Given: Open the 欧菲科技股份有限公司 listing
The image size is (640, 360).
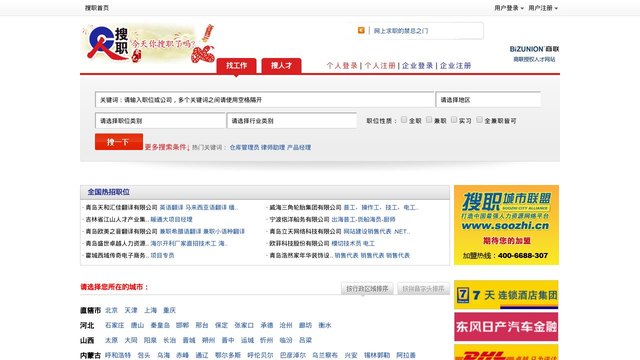Looking at the screenshot, I should 299,243.
